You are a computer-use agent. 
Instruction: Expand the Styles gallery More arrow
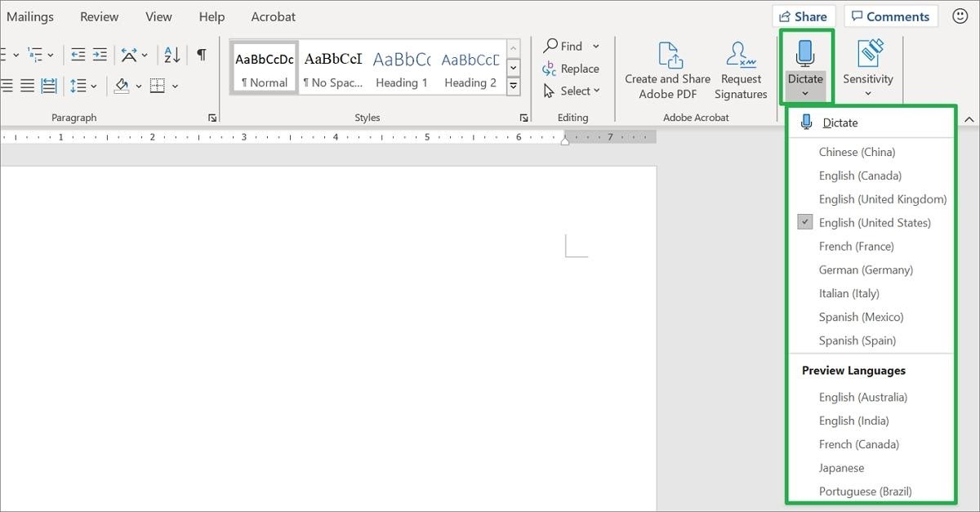[x=514, y=86]
